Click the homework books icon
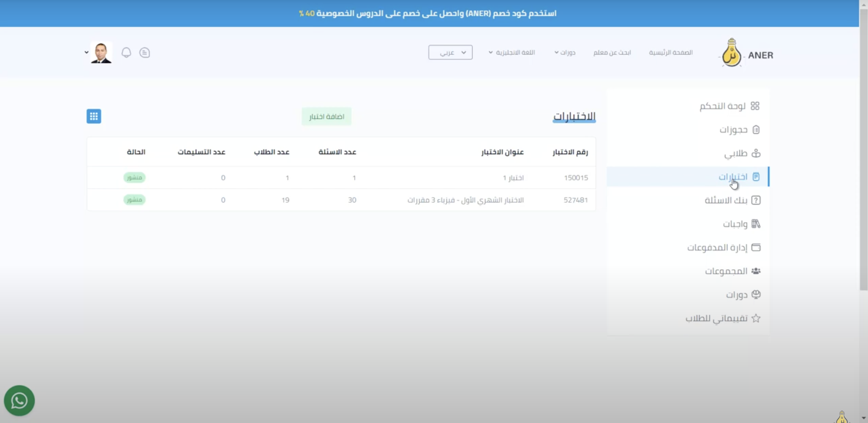 click(756, 224)
